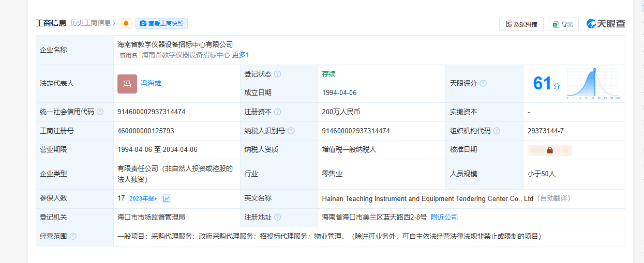644x263 pixels.
Task: Click the 天眼查 logo
Action: [606, 24]
